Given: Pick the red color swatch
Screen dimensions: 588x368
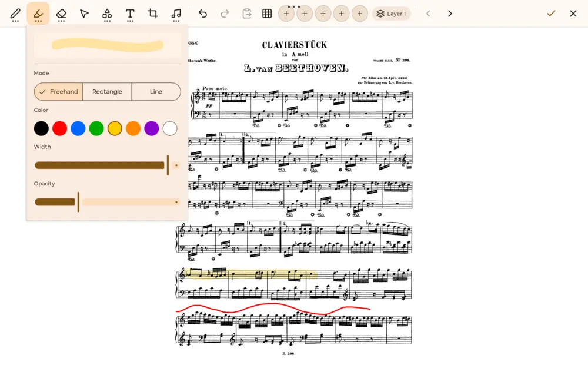Looking at the screenshot, I should point(59,128).
